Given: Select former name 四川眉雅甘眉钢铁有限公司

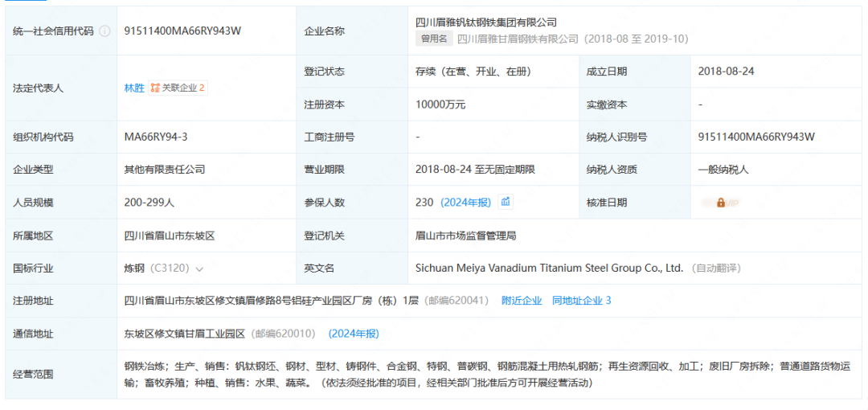Looking at the screenshot, I should tap(518, 39).
